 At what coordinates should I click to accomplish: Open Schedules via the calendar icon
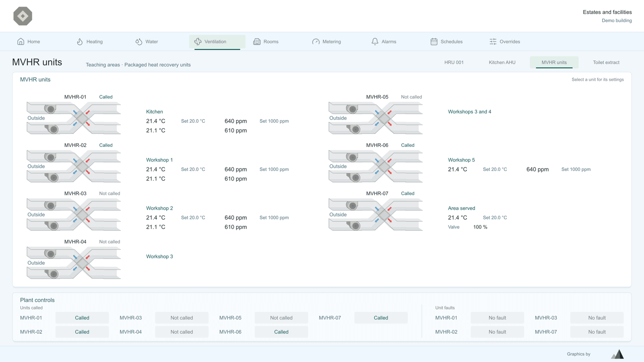click(x=434, y=41)
